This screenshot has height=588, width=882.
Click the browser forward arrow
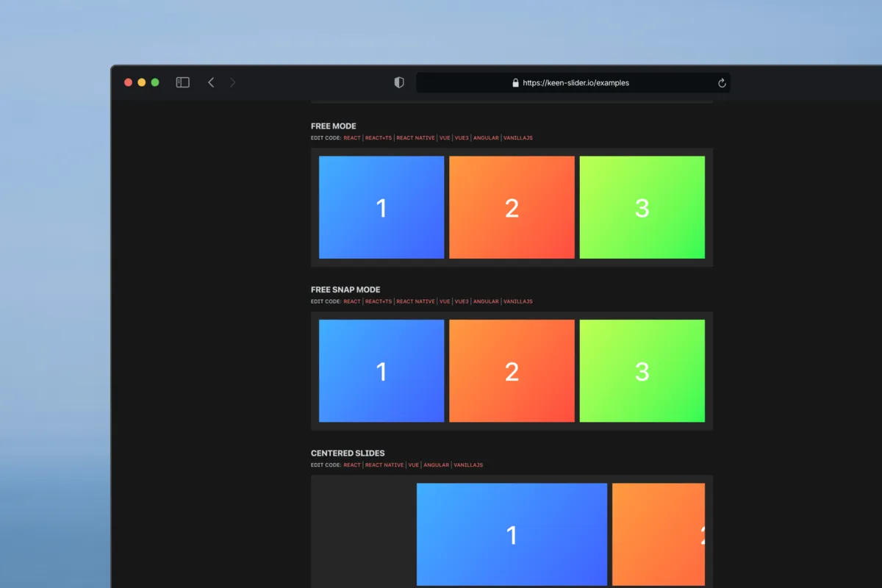pyautogui.click(x=233, y=82)
